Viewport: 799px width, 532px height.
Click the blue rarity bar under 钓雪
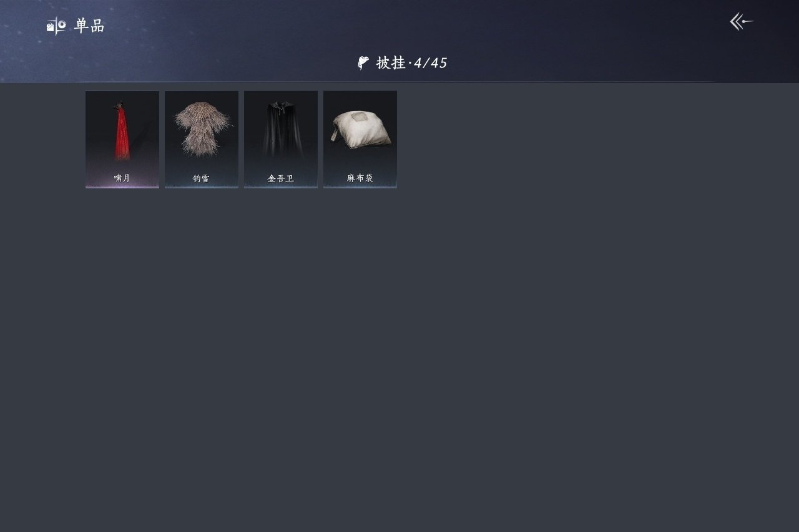click(x=202, y=186)
